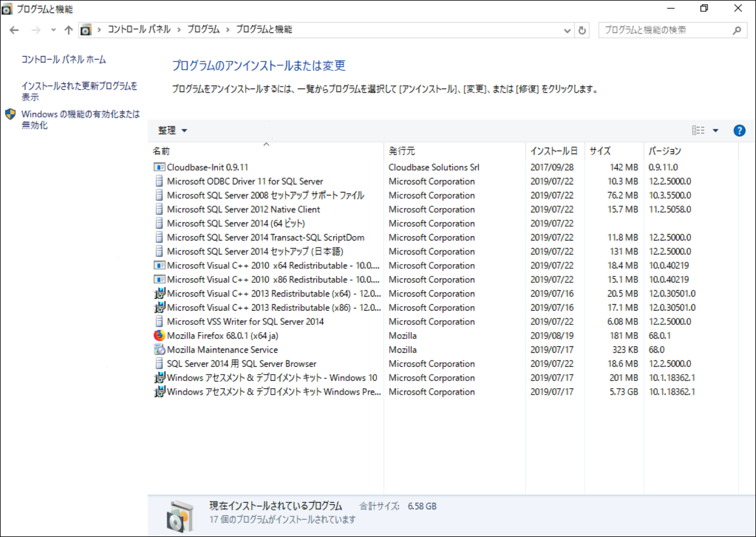Select Microsoft VSS Writer for SQL Server 2014

pyautogui.click(x=245, y=321)
